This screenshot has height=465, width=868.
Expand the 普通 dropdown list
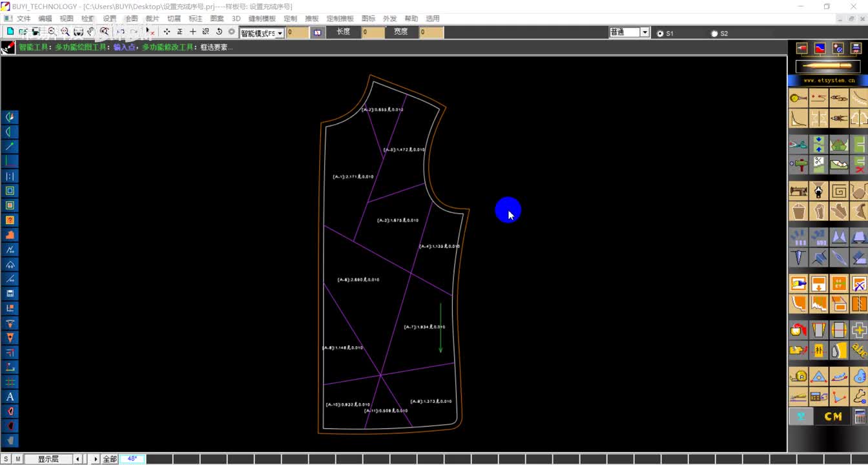[x=645, y=32]
